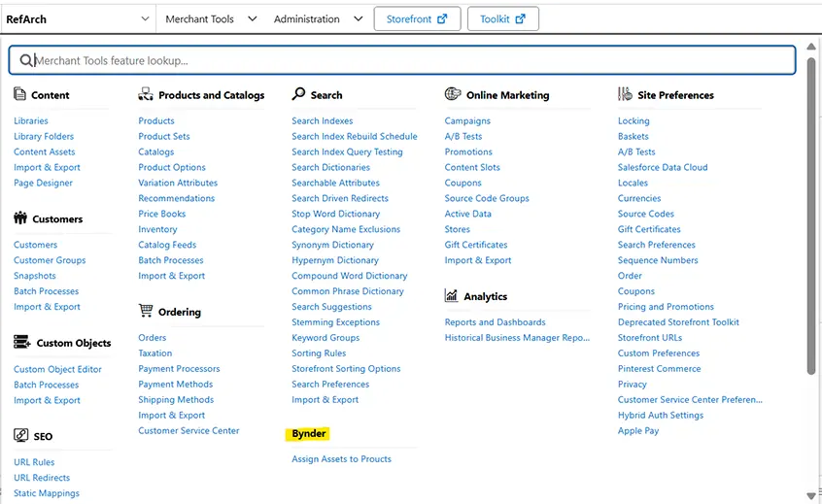Open Pinterest Commerce link
Image resolution: width=822 pixels, height=504 pixels.
659,369
